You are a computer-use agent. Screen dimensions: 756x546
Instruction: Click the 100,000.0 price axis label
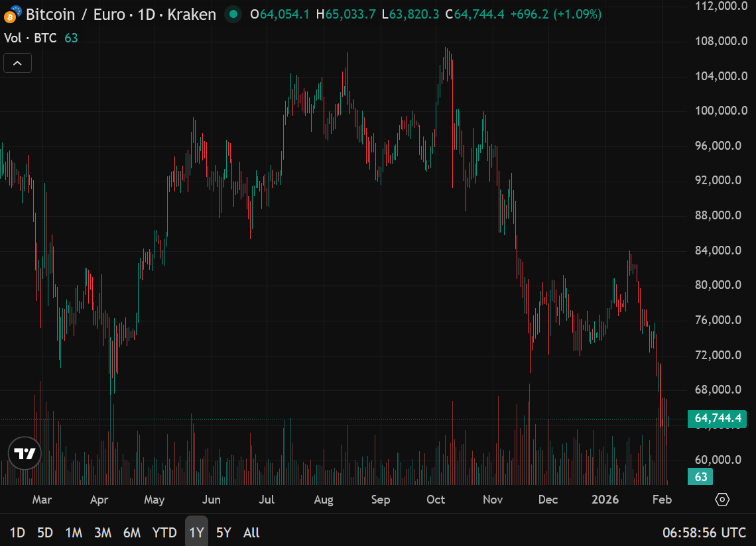[x=721, y=111]
